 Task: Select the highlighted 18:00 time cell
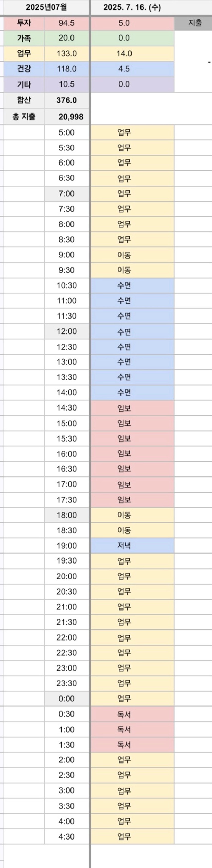(67, 515)
